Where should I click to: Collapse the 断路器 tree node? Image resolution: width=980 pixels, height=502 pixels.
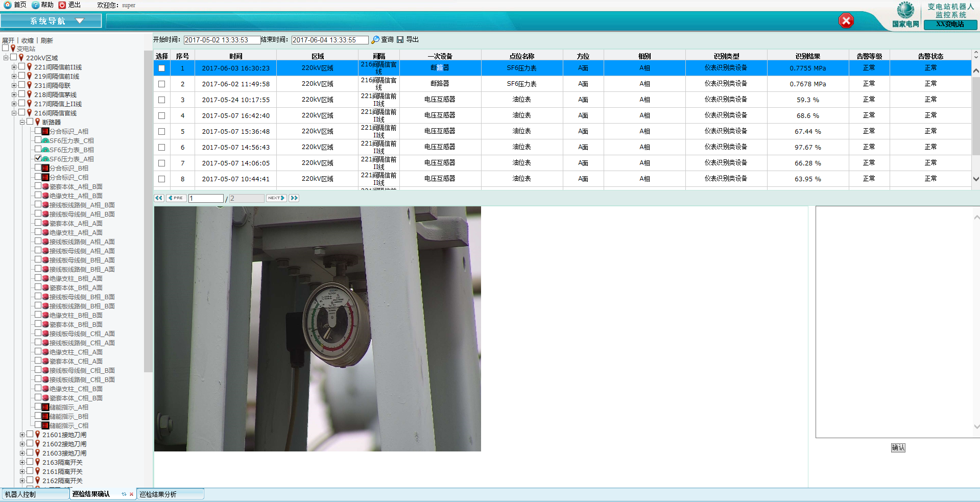click(22, 123)
